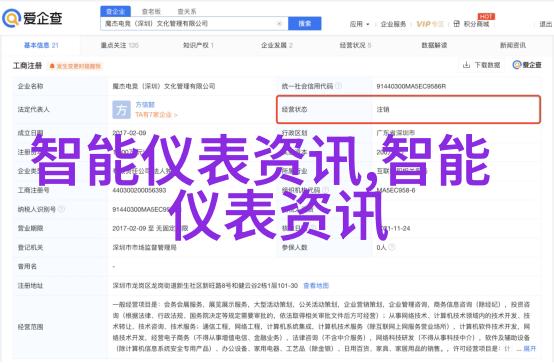Open the 企业服务 menu item
This screenshot has width=554, height=363.
tap(393, 24)
